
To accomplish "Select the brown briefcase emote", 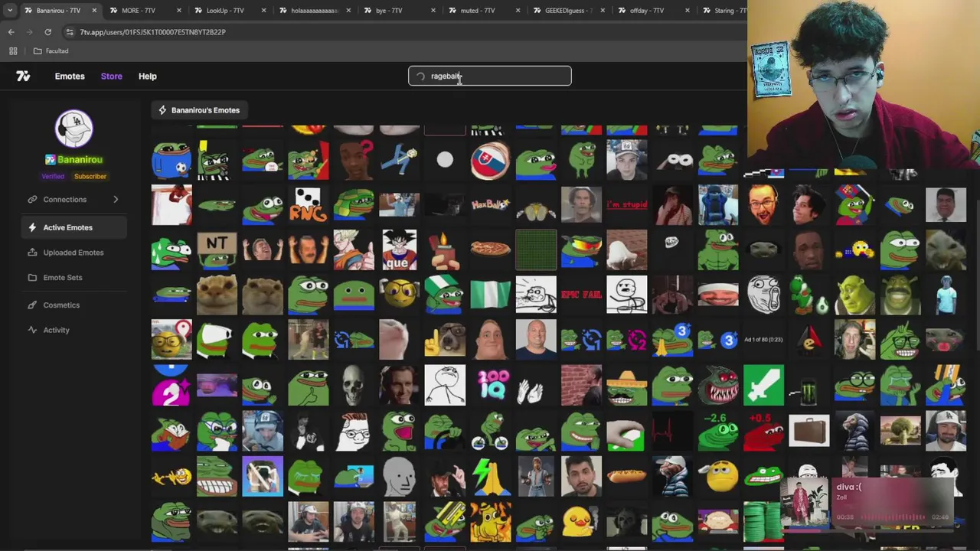I will tap(809, 431).
